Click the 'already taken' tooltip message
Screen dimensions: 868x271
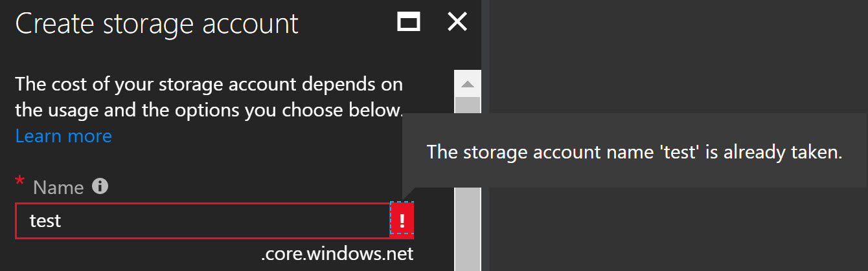(634, 152)
